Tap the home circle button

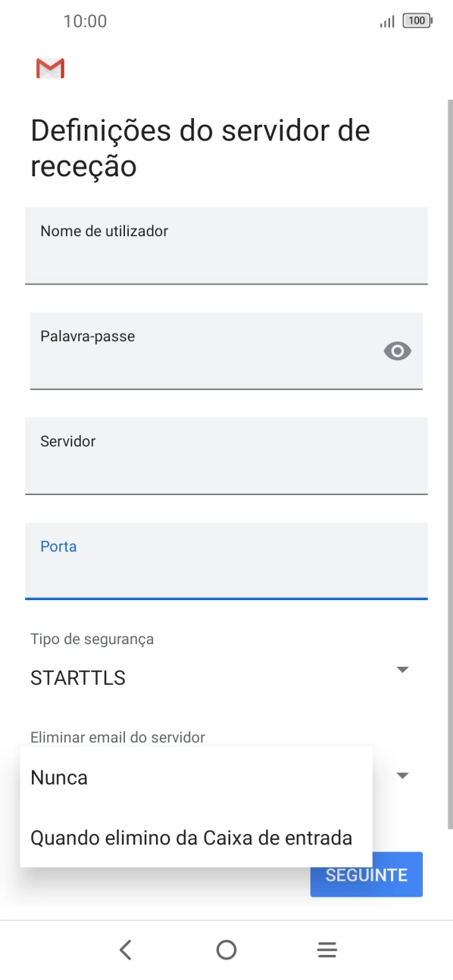(x=227, y=949)
